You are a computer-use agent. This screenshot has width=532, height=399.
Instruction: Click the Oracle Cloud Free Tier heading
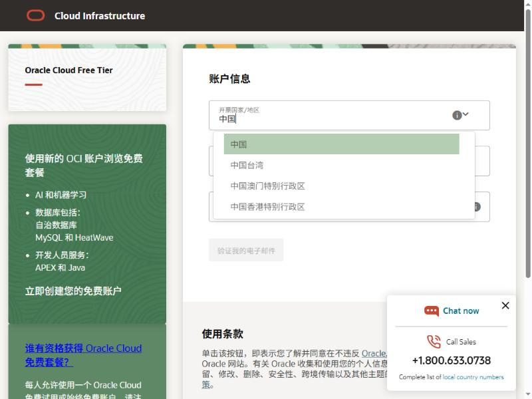[x=68, y=70]
